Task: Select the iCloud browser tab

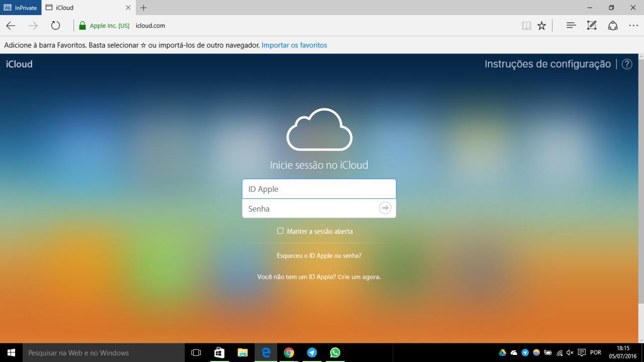Action: click(88, 8)
